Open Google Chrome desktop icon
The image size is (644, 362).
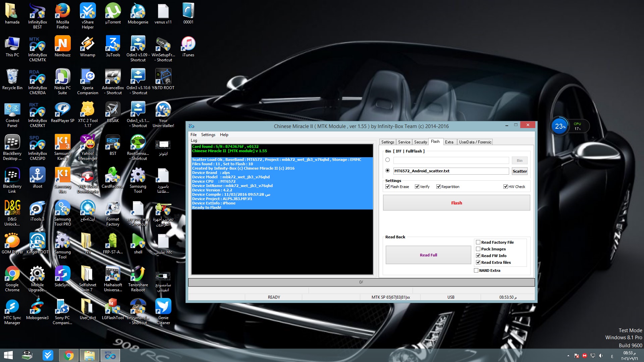coord(12,279)
